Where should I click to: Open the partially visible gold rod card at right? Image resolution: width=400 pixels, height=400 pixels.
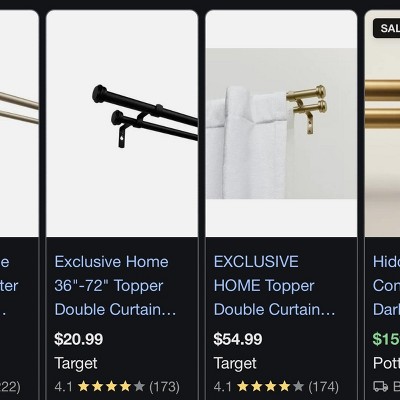[x=383, y=123]
